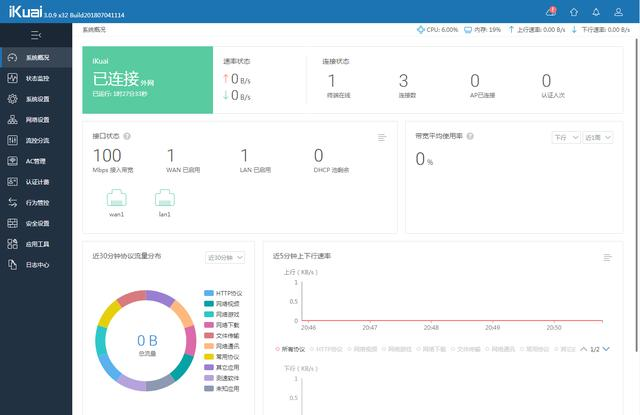Image resolution: width=640 pixels, height=415 pixels.
Task: Open the cloud notification icon in header
Action: (550, 11)
